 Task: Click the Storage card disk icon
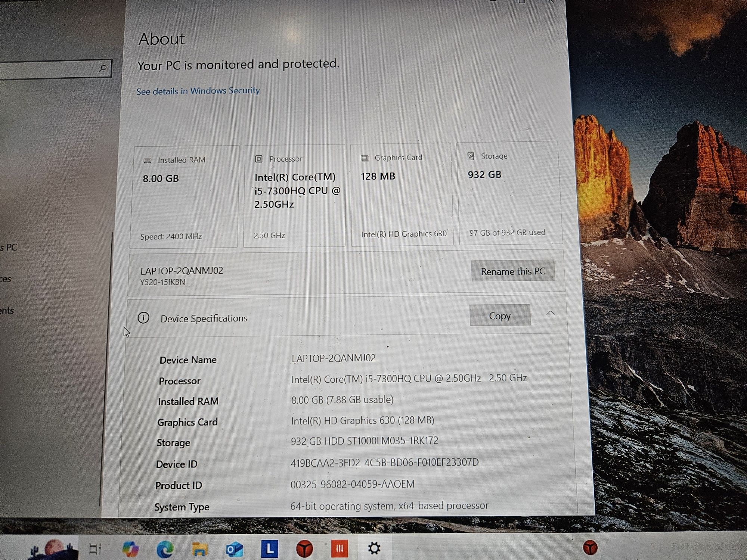pos(471,156)
